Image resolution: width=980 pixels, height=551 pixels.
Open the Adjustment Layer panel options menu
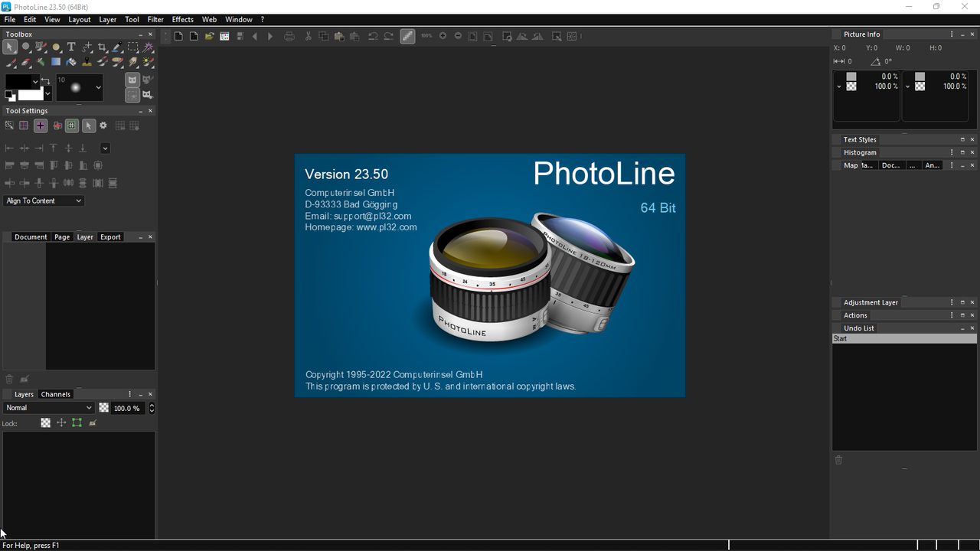(952, 302)
